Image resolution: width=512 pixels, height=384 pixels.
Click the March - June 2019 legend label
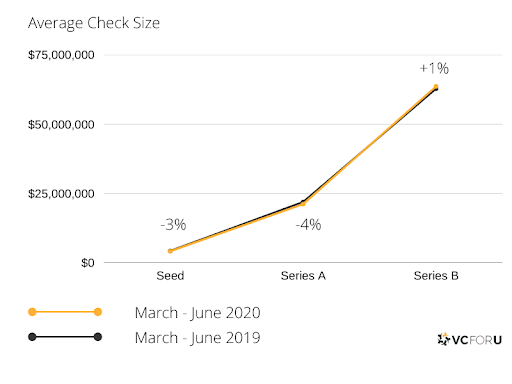tap(197, 338)
